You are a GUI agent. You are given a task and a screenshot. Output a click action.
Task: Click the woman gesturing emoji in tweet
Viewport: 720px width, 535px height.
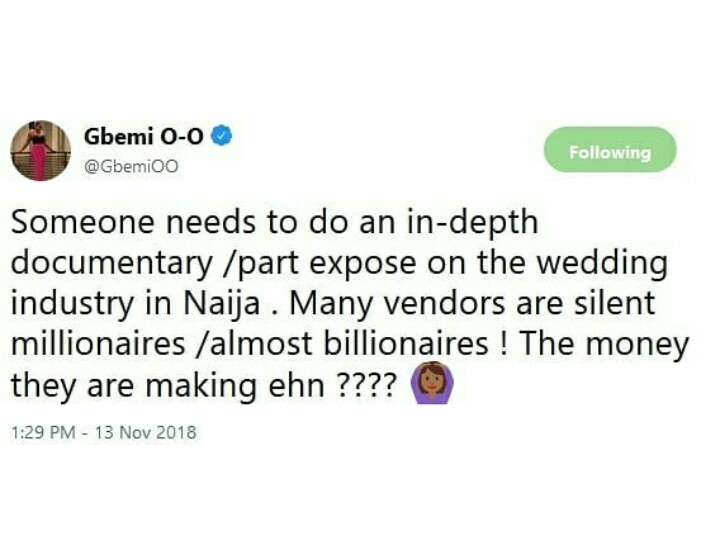[x=433, y=386]
